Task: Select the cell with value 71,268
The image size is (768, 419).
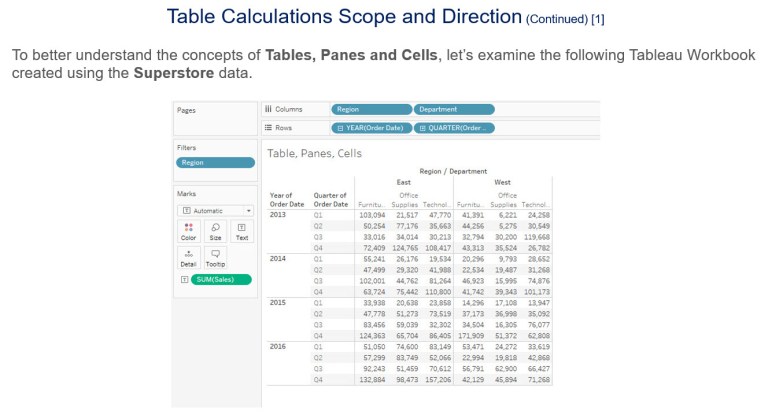Action: [539, 380]
